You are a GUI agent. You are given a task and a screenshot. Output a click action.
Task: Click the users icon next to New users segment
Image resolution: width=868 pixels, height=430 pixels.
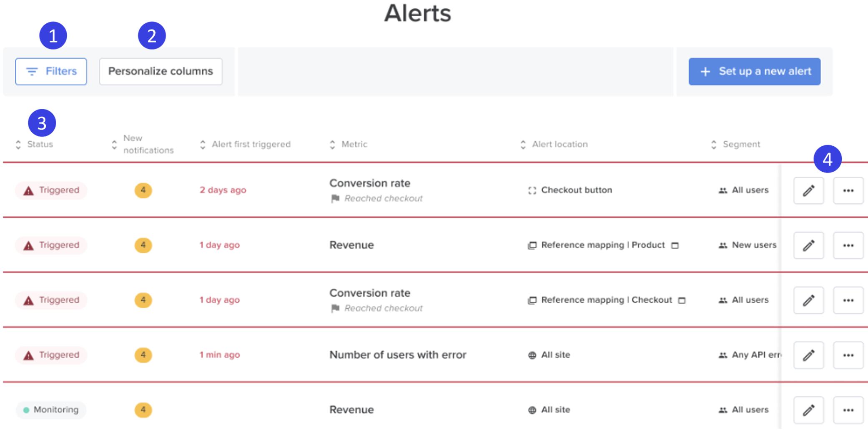point(722,245)
